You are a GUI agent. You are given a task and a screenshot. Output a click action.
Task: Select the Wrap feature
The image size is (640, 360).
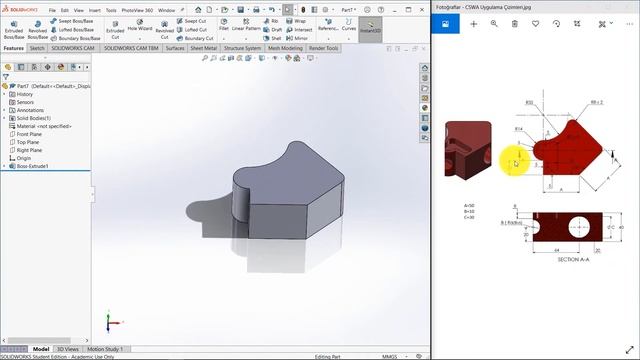296,21
